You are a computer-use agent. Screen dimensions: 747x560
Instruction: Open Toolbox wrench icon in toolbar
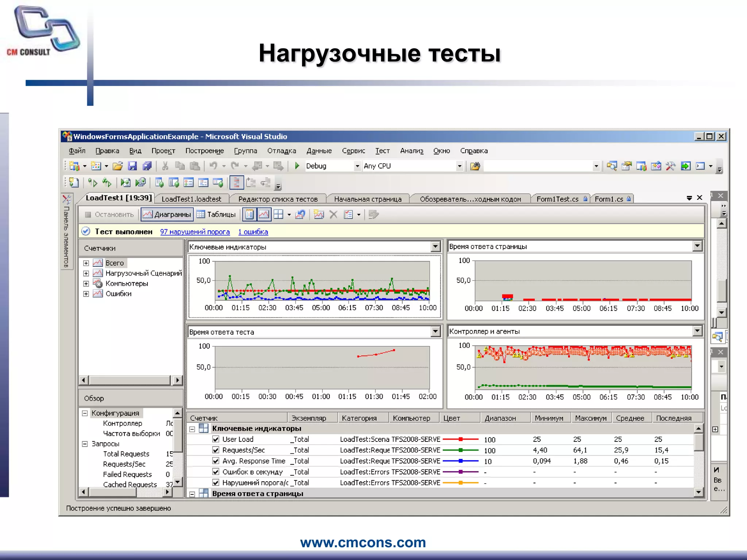[670, 166]
